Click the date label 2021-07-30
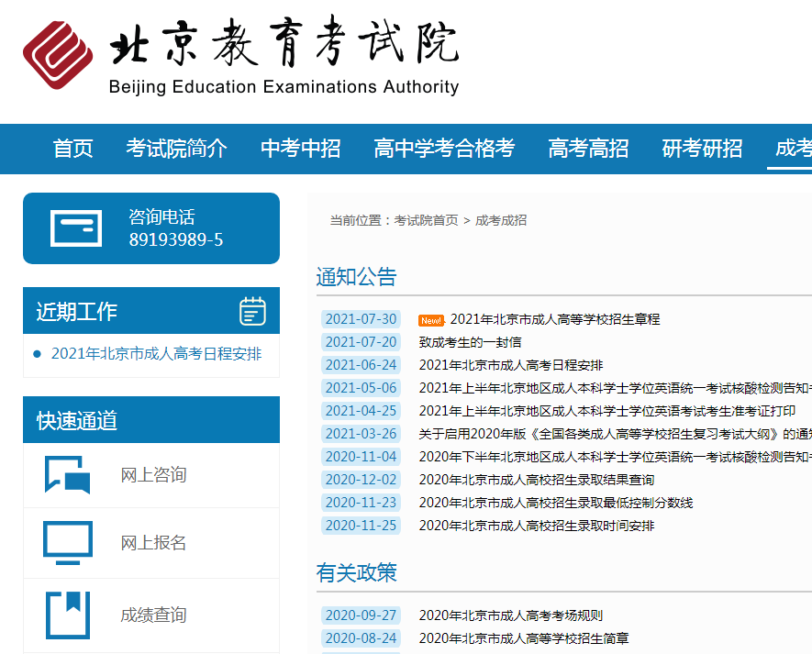The width and height of the screenshot is (812, 654). [x=361, y=319]
